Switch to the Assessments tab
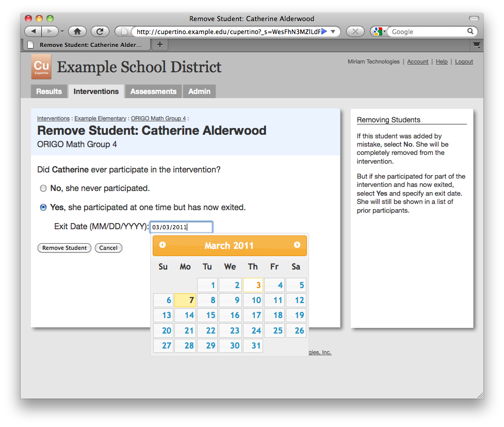The width and height of the screenshot is (504, 427). point(153,91)
